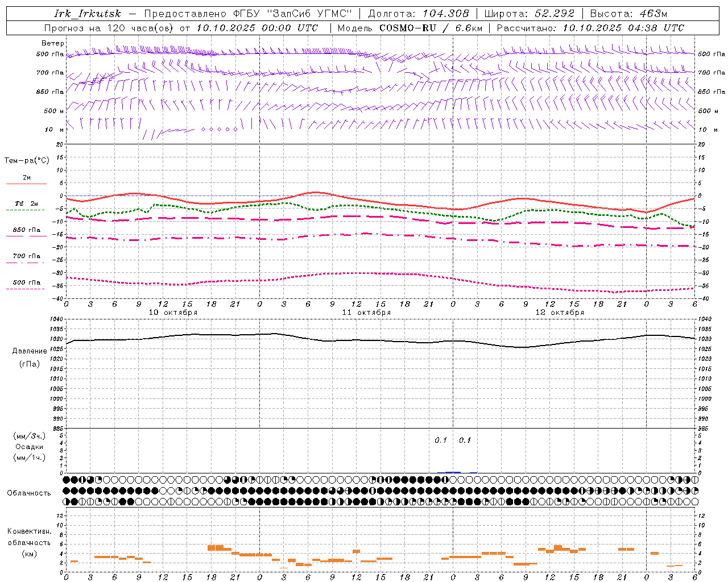Click the 'Конвективн.' convective cloud label
Image resolution: width=728 pixels, height=582 pixels.
pos(30,531)
